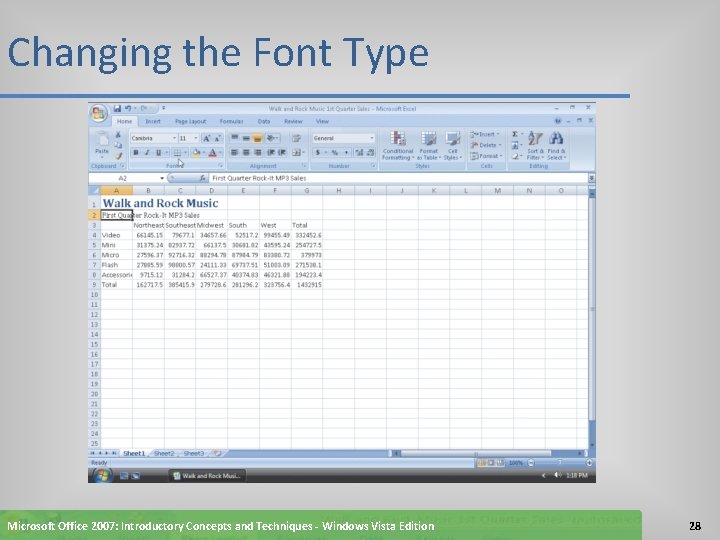Open Cell Styles dropdown

pyautogui.click(x=453, y=145)
